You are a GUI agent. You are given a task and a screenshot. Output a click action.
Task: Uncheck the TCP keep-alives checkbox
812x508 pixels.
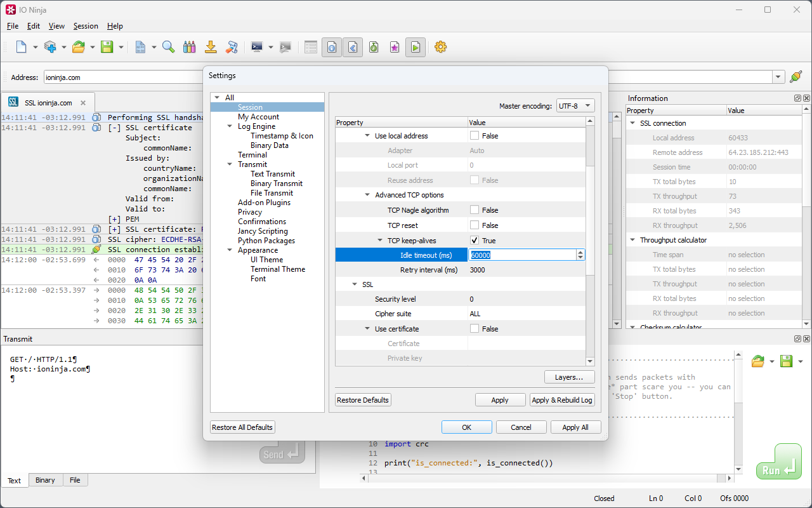point(475,241)
